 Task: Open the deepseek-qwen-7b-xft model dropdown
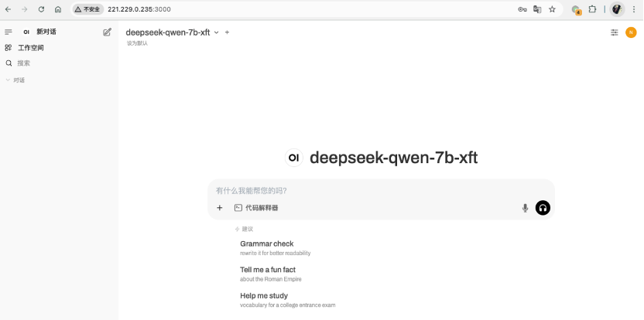click(173, 32)
